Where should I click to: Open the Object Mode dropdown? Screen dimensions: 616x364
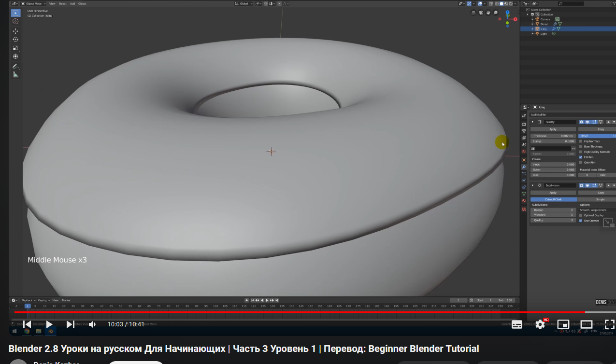[x=33, y=3]
